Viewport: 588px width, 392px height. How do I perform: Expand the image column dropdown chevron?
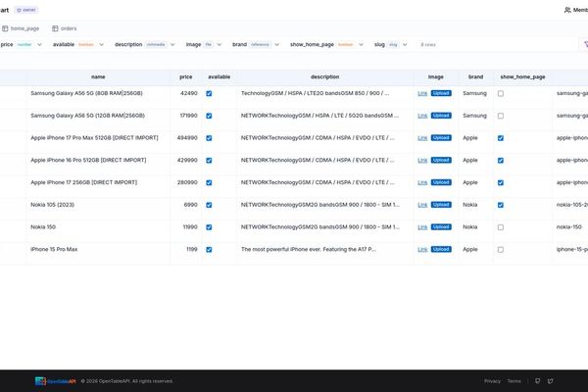pos(220,45)
